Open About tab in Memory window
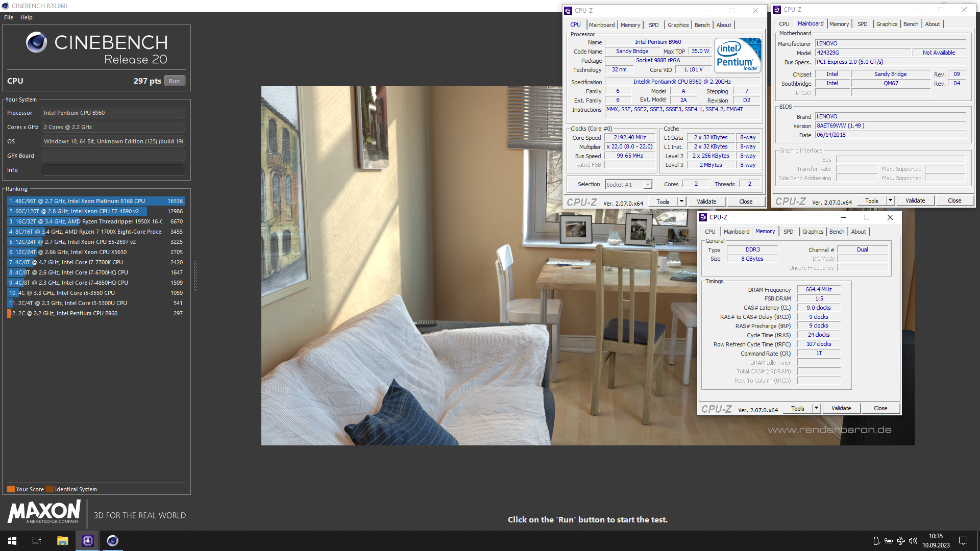 [859, 232]
